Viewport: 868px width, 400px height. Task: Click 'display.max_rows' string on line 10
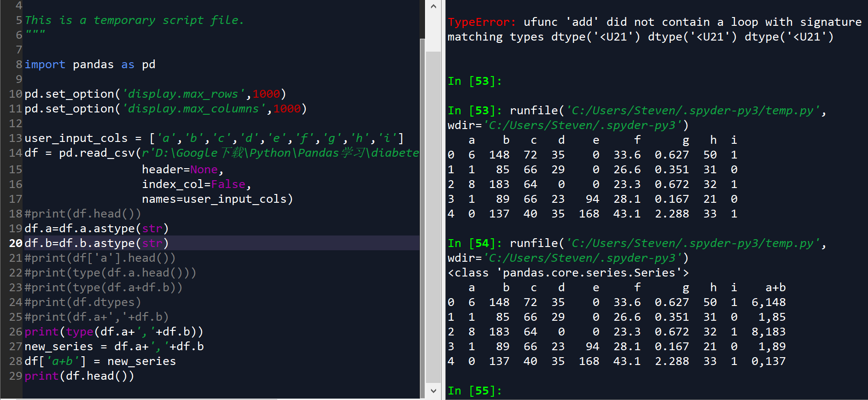click(183, 94)
